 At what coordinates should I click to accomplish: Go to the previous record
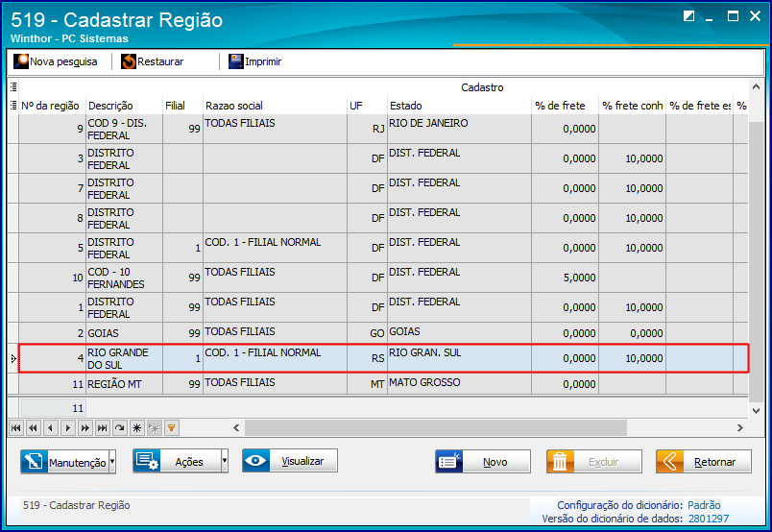[50, 427]
